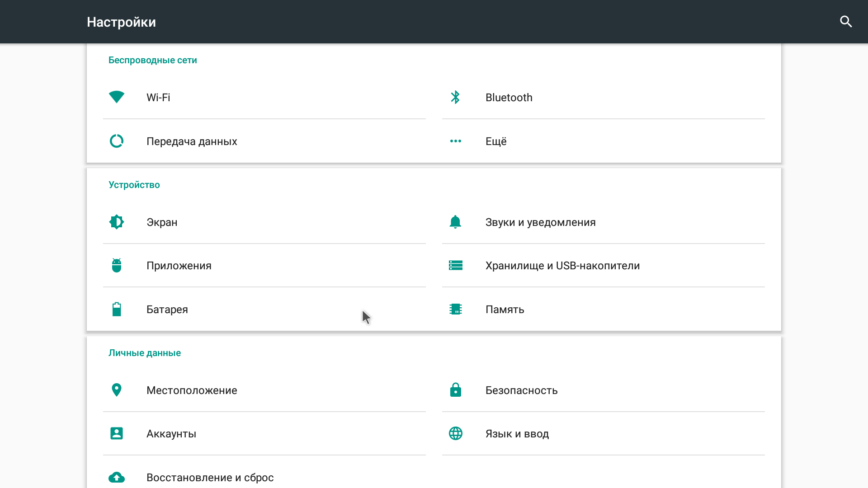
Task: Select Передача данных item
Action: coord(192,141)
